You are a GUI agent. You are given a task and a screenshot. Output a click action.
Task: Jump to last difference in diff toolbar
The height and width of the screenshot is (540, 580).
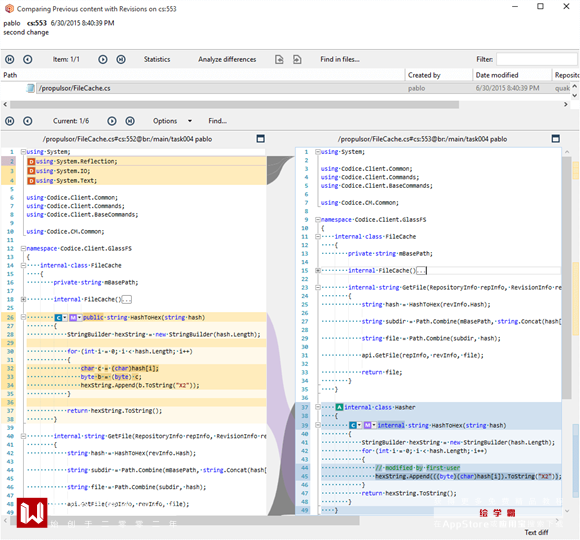(130, 121)
